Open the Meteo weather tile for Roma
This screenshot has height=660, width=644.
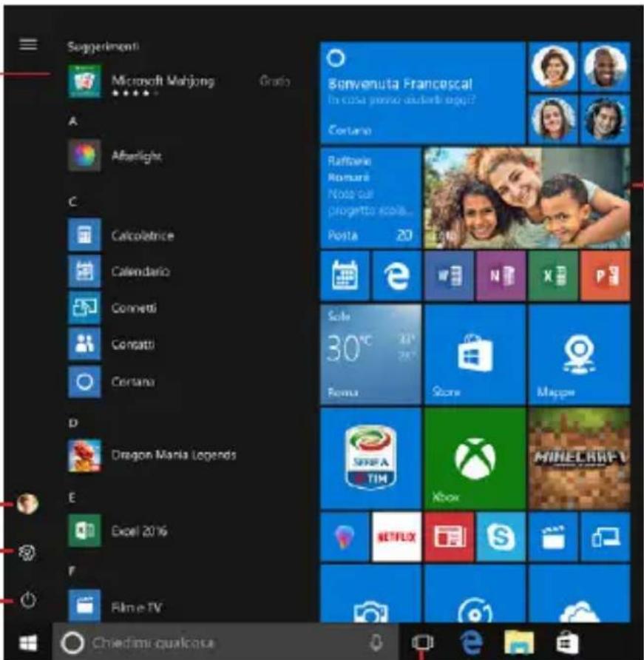[x=370, y=354]
